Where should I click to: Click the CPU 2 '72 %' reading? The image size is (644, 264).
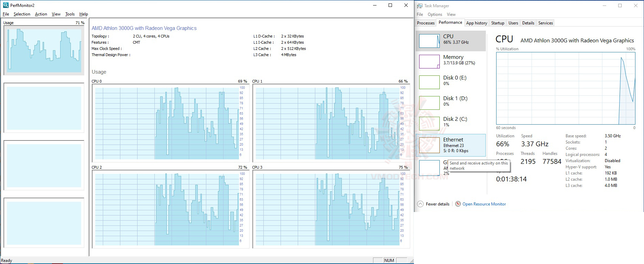pos(242,167)
